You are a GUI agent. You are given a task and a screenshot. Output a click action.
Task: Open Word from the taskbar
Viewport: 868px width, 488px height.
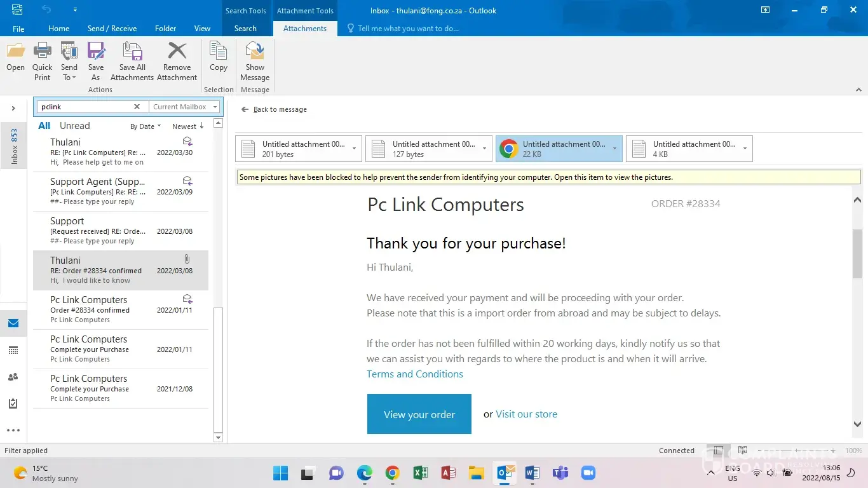coord(532,473)
